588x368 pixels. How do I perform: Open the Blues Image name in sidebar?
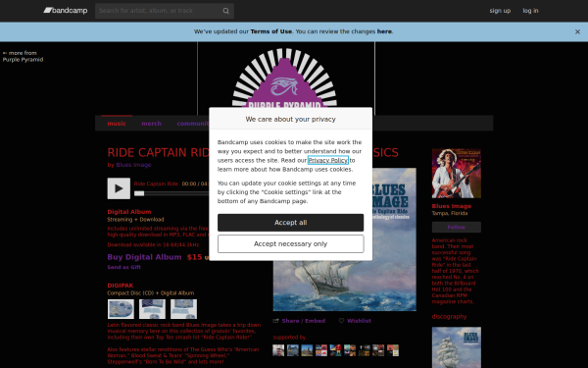[x=452, y=206]
